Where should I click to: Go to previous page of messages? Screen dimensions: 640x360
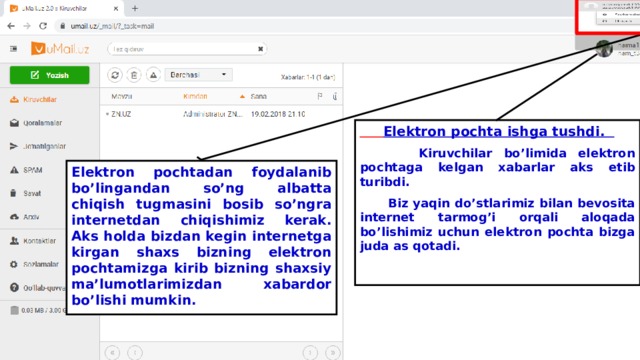(135, 353)
